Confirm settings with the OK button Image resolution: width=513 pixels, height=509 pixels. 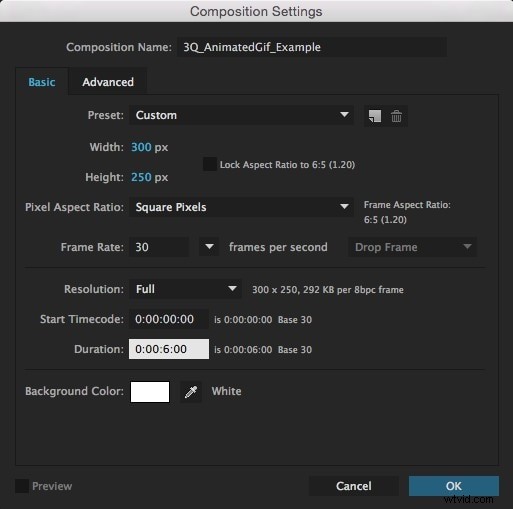pos(454,486)
